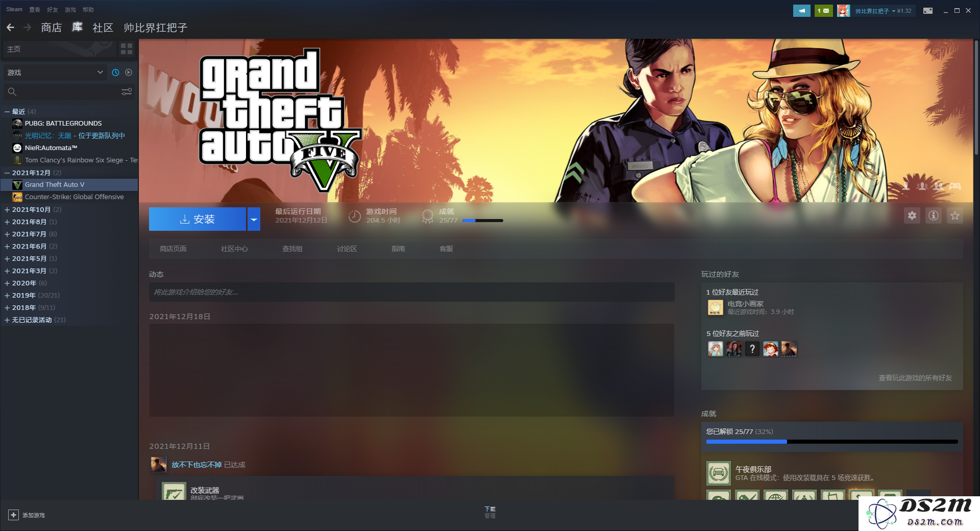Click the 午夜俱乐部 achievement icon
The height and width of the screenshot is (531, 980).
pos(719,473)
